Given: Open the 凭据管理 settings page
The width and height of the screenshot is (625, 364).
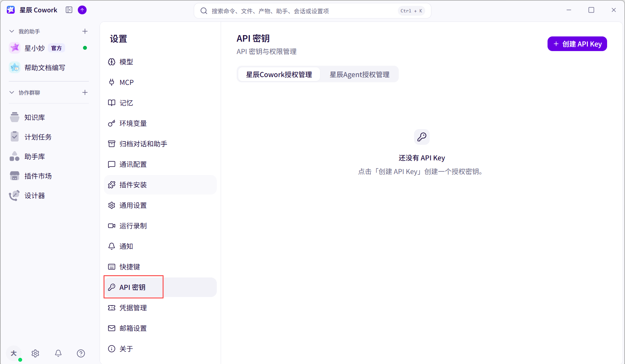Looking at the screenshot, I should pyautogui.click(x=160, y=308).
